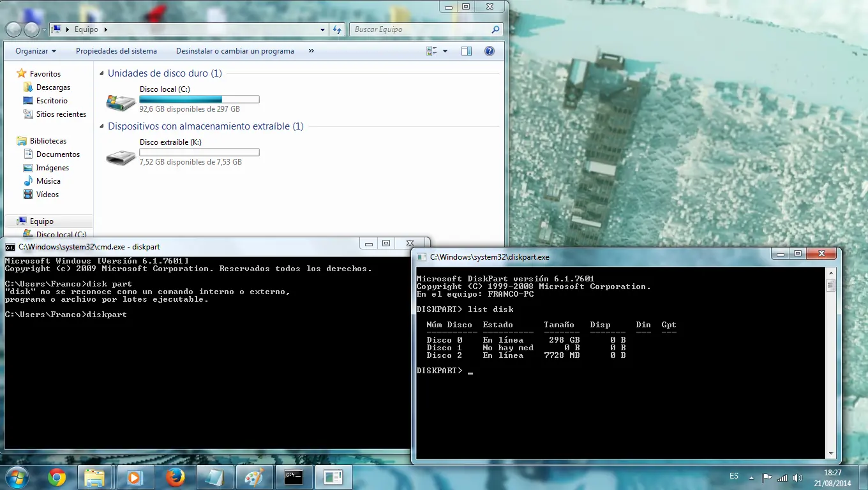The image size is (868, 490).
Task: Open Vídeos library
Action: coord(47,195)
